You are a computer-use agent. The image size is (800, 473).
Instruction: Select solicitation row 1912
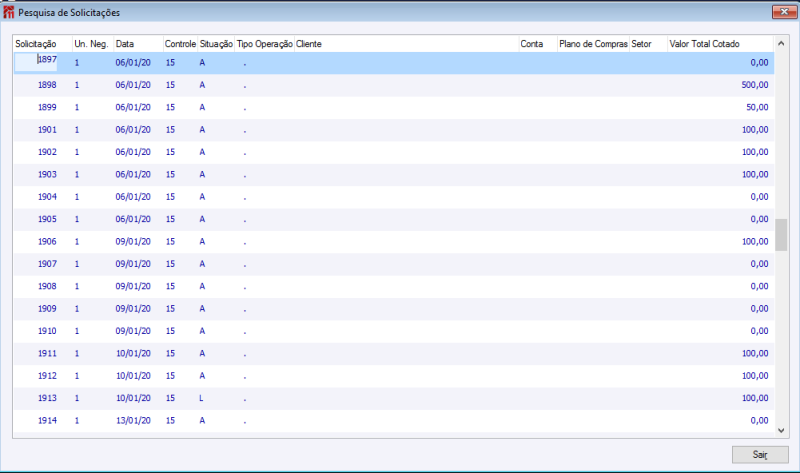coord(394,376)
